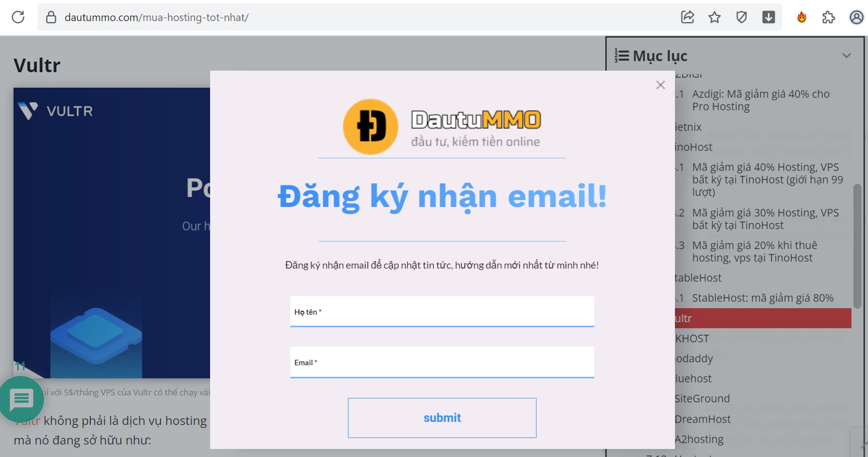
Task: Jump to the Bluehost contents entry
Action: 693,378
